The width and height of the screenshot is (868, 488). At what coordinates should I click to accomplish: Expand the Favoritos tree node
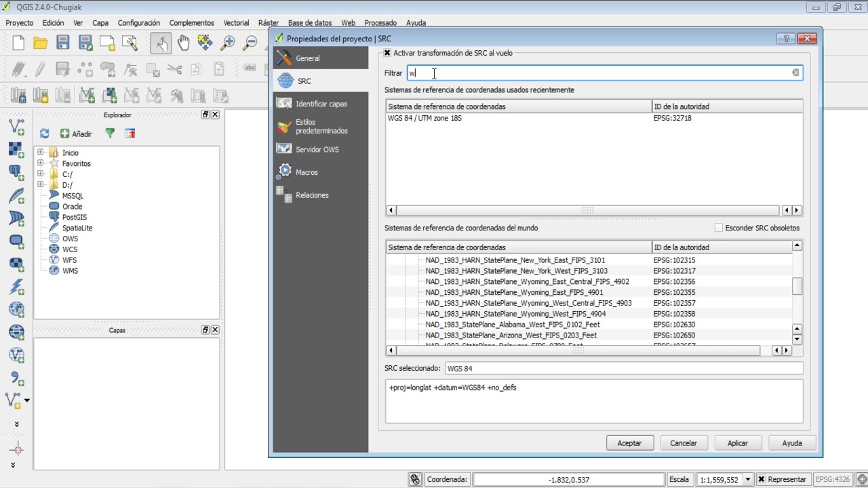click(41, 163)
